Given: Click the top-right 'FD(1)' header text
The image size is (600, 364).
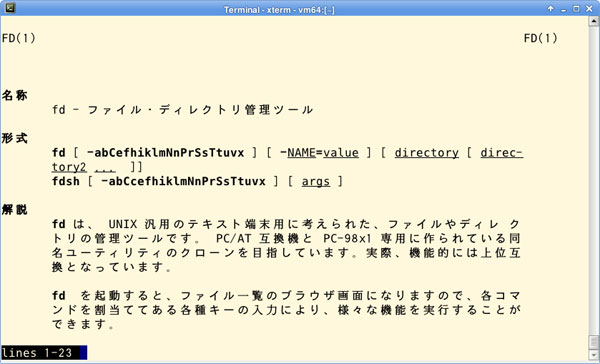Looking at the screenshot, I should [x=540, y=38].
